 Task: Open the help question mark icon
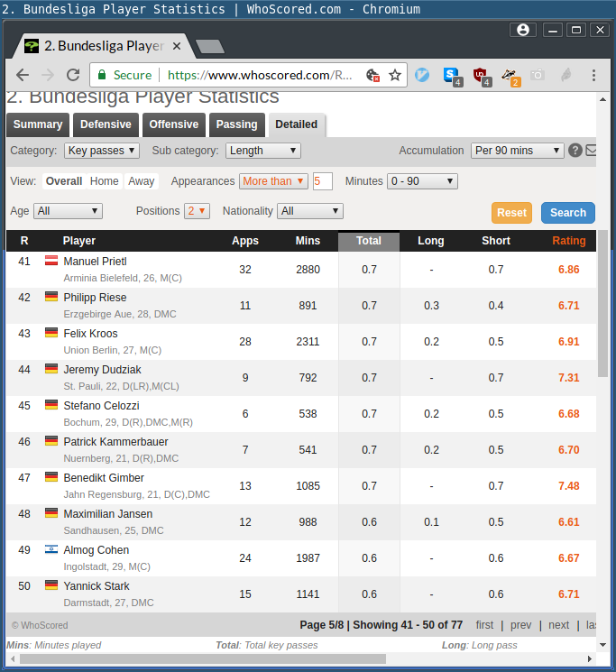click(x=575, y=151)
